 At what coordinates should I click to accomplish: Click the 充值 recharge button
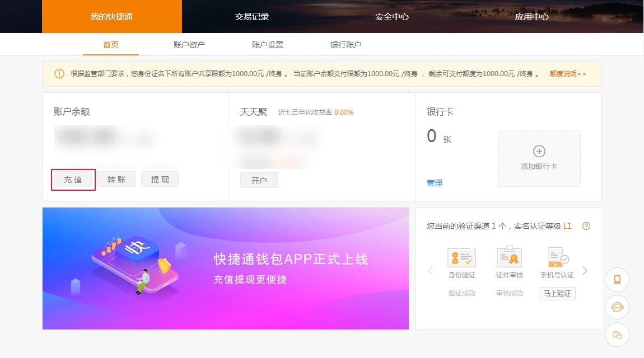[x=73, y=180]
